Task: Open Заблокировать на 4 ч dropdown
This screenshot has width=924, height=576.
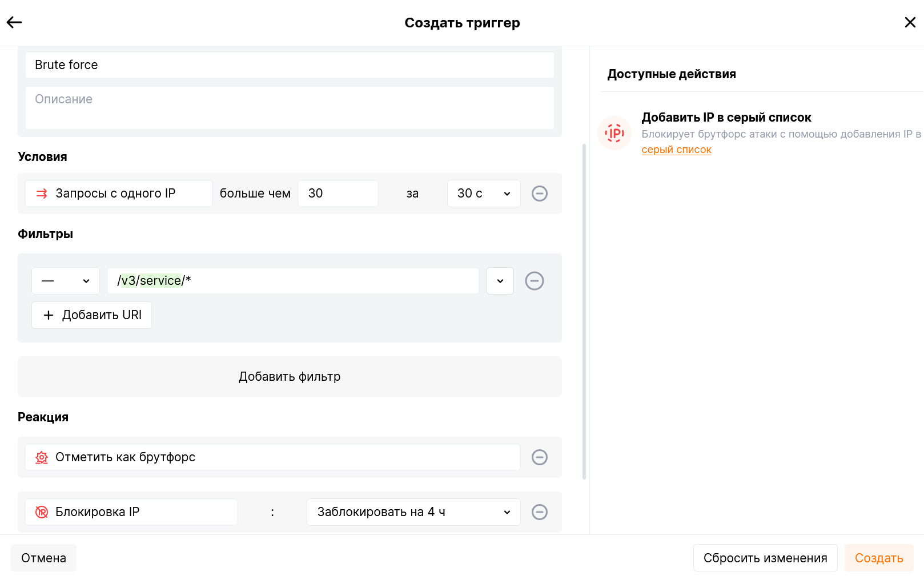Action: [413, 512]
